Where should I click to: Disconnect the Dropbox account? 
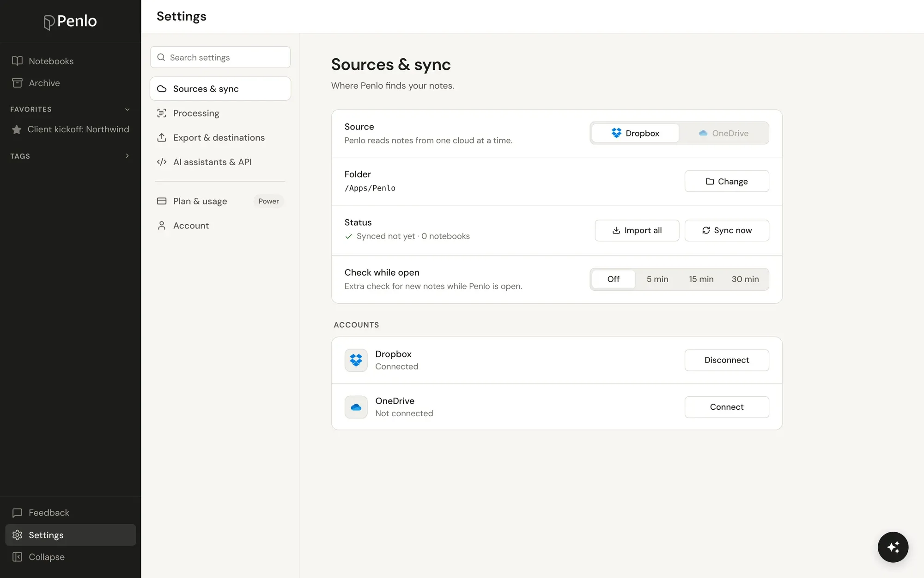727,360
